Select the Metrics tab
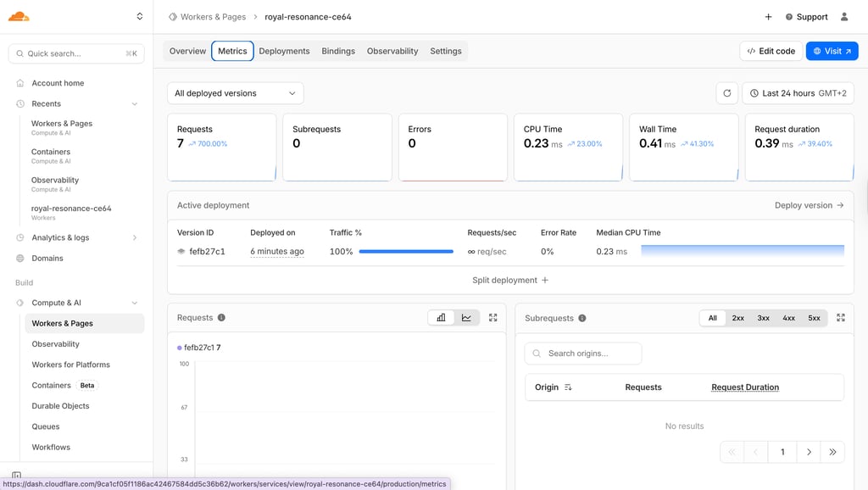 tap(232, 51)
